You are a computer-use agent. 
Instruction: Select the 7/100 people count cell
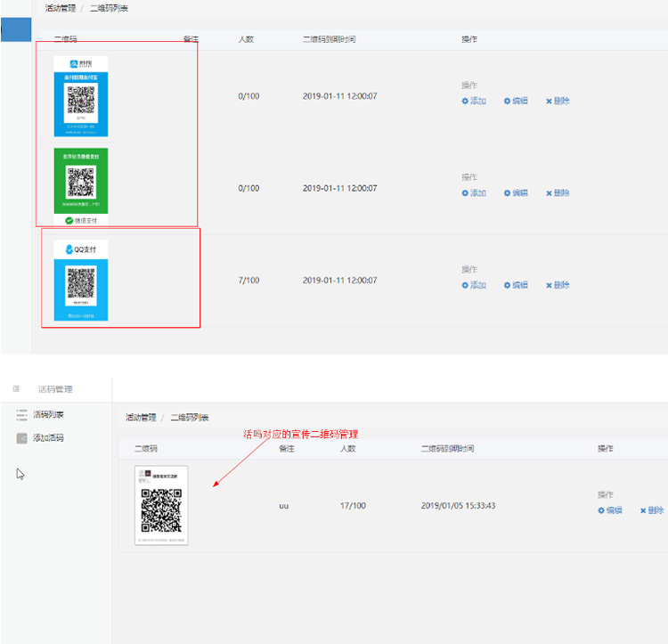(x=248, y=281)
